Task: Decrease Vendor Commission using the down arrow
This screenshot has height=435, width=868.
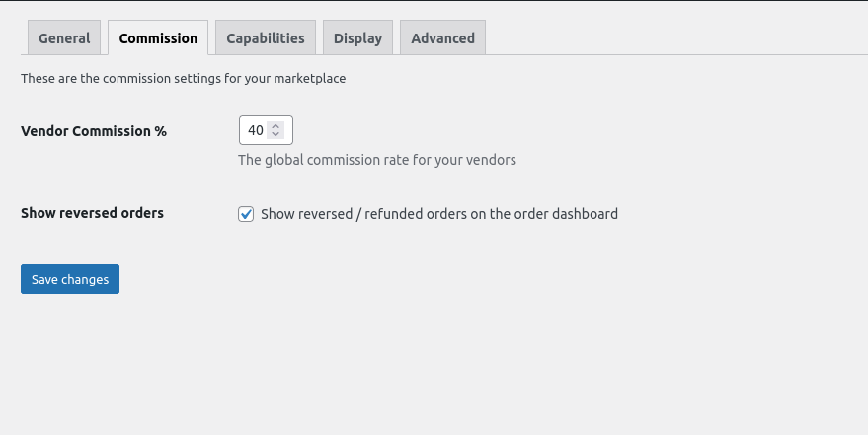Action: click(x=276, y=134)
